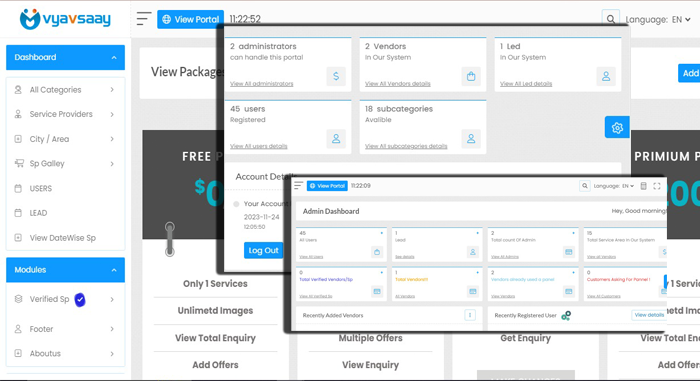Screen dimensions: 700x381
Task: Click the shopping bag icon on the Vendors card
Action: 471,76
